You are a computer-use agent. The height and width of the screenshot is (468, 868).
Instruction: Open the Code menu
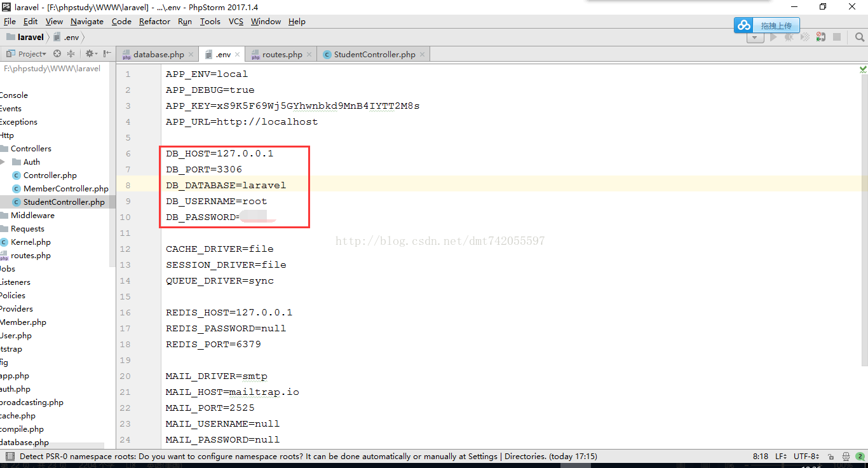point(121,21)
